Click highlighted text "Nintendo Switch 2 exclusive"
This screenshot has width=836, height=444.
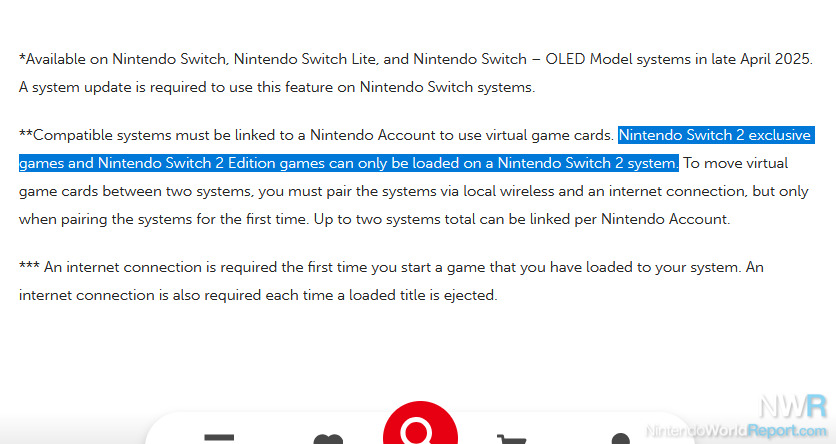pos(715,135)
